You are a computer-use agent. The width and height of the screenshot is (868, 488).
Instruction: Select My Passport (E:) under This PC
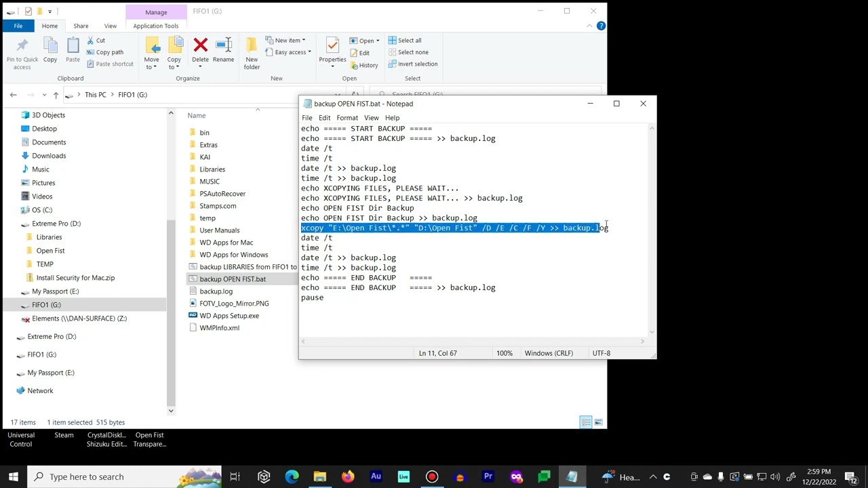(x=55, y=291)
